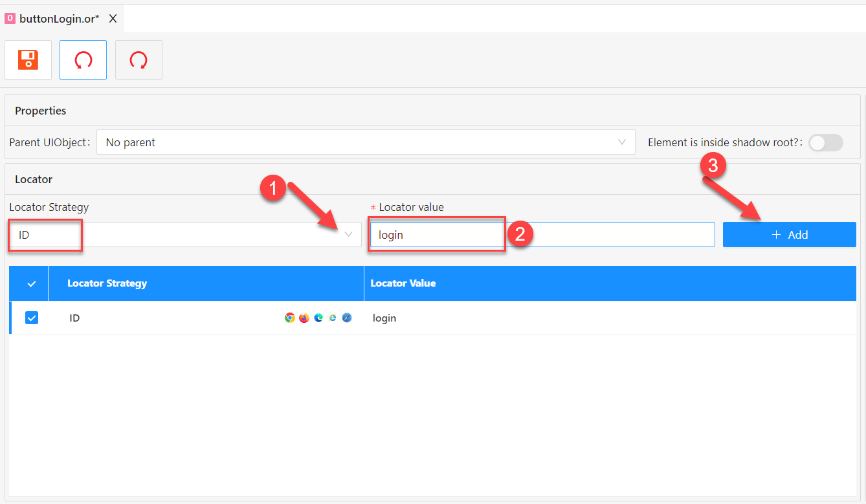The width and height of the screenshot is (866, 504).
Task: Save the object with the floppy disk icon
Action: 28,60
